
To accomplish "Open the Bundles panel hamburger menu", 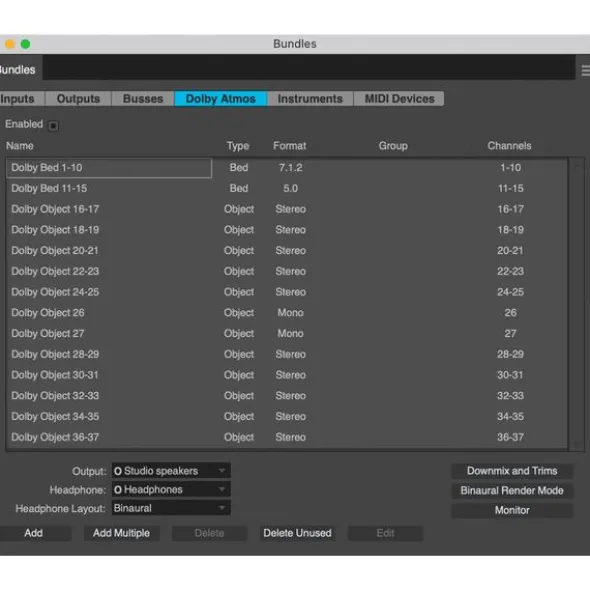I will point(585,70).
